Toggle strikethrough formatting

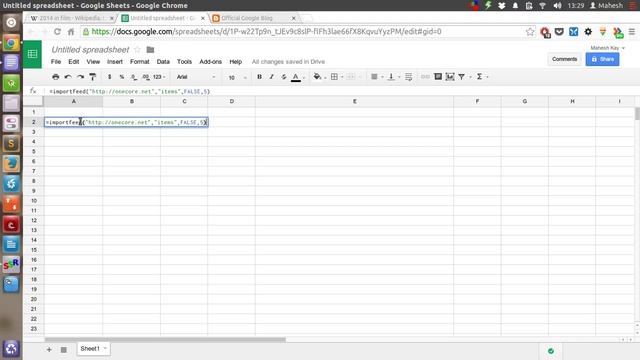coord(284,77)
